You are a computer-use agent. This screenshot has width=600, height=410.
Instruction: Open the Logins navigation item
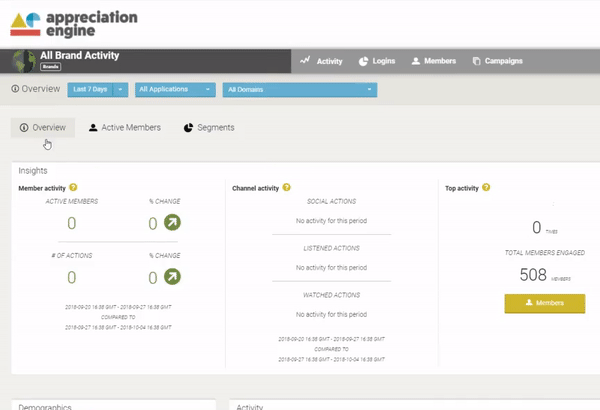pos(377,61)
